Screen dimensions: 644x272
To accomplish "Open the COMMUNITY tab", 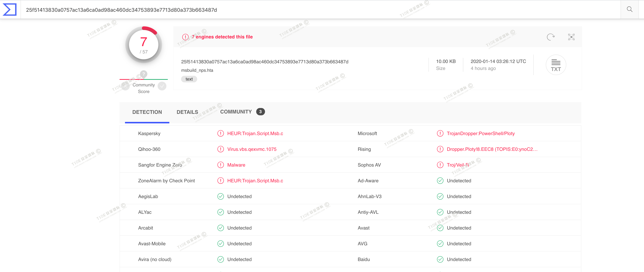I will tap(236, 112).
